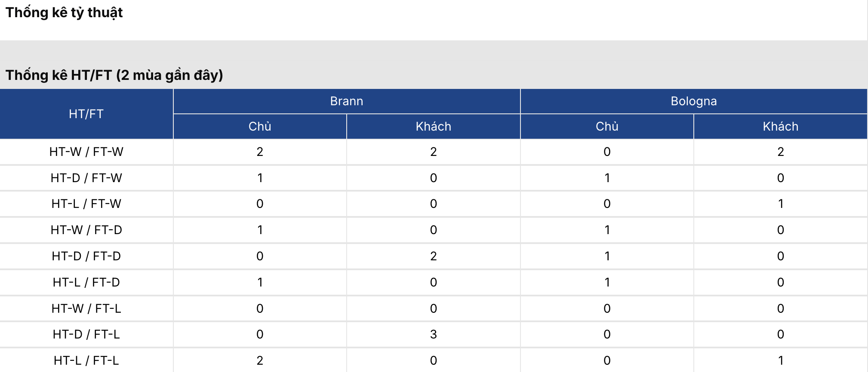The height and width of the screenshot is (372, 868).
Task: Select the 'HT-W / FT-W' row label
Action: (x=86, y=152)
